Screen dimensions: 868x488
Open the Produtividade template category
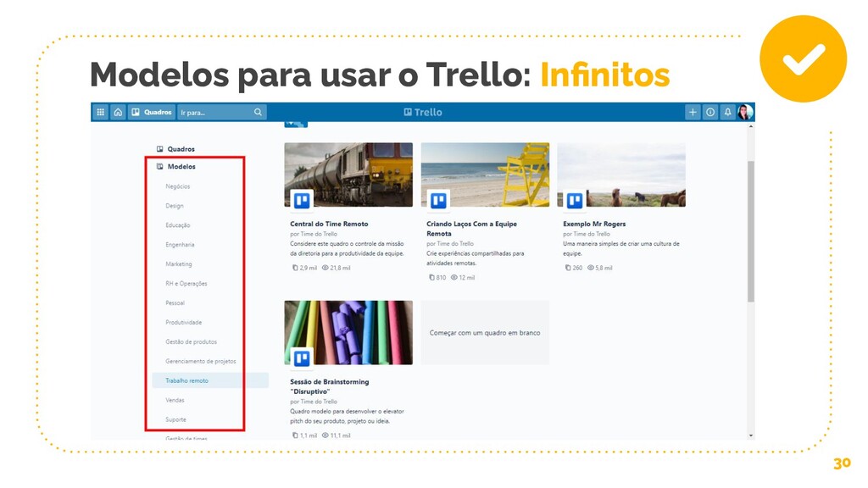click(x=183, y=322)
